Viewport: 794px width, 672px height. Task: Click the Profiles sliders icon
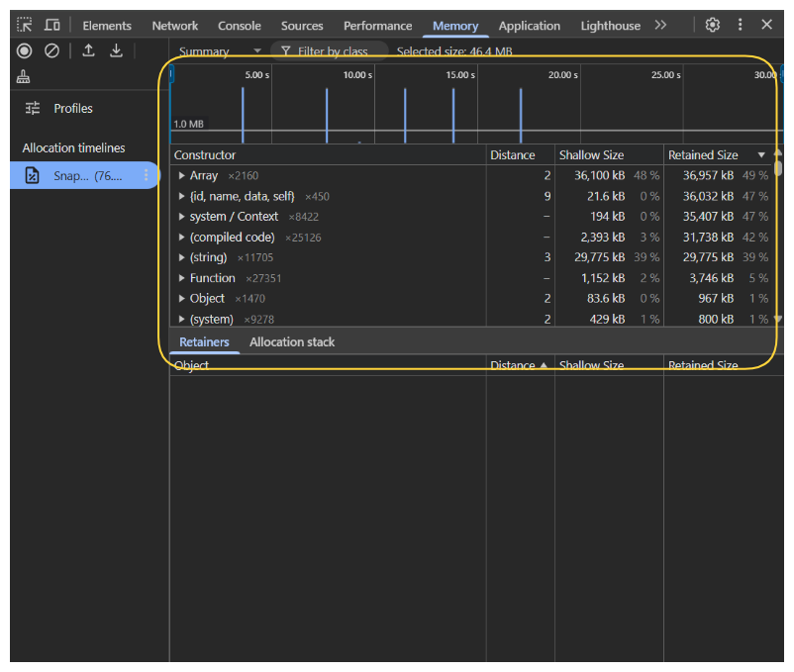(33, 108)
